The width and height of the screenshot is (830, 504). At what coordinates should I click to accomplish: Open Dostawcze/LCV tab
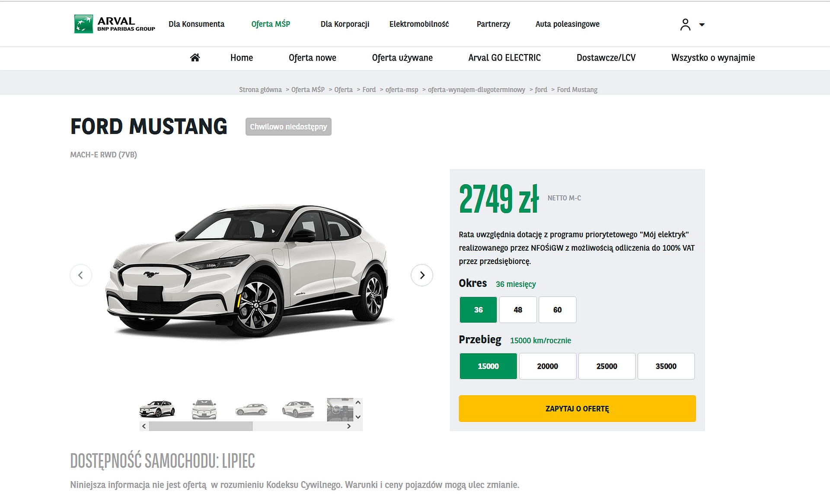point(606,57)
